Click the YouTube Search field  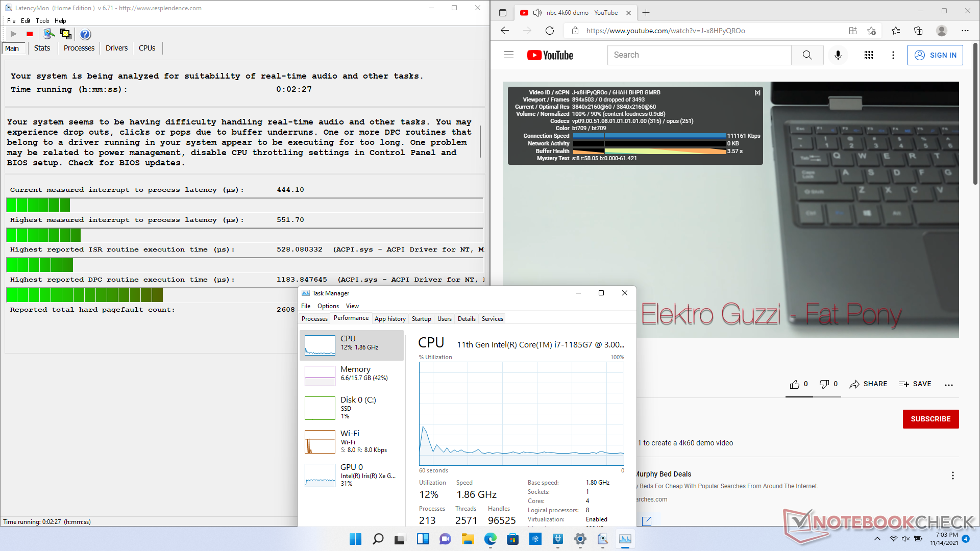pos(699,55)
